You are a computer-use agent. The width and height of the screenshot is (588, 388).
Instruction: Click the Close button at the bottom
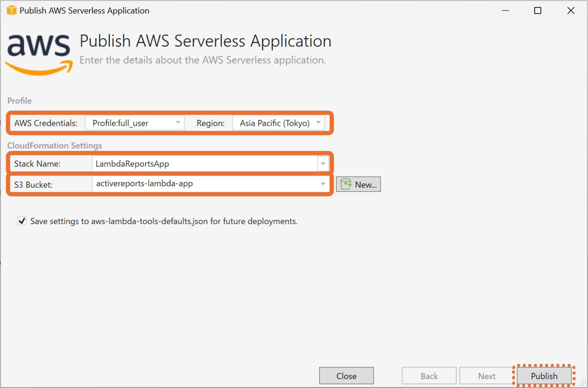(346, 376)
